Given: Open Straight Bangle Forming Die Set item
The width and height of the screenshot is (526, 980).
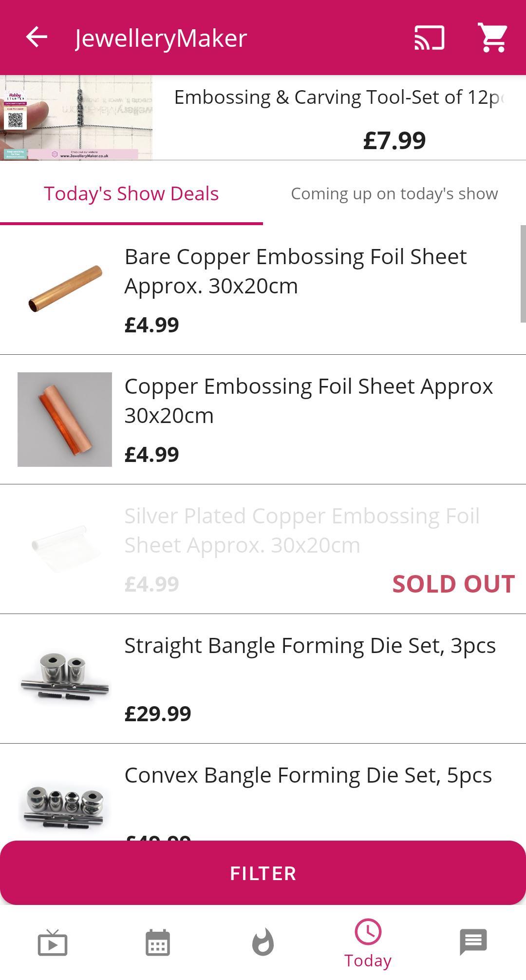Looking at the screenshot, I should tap(263, 679).
